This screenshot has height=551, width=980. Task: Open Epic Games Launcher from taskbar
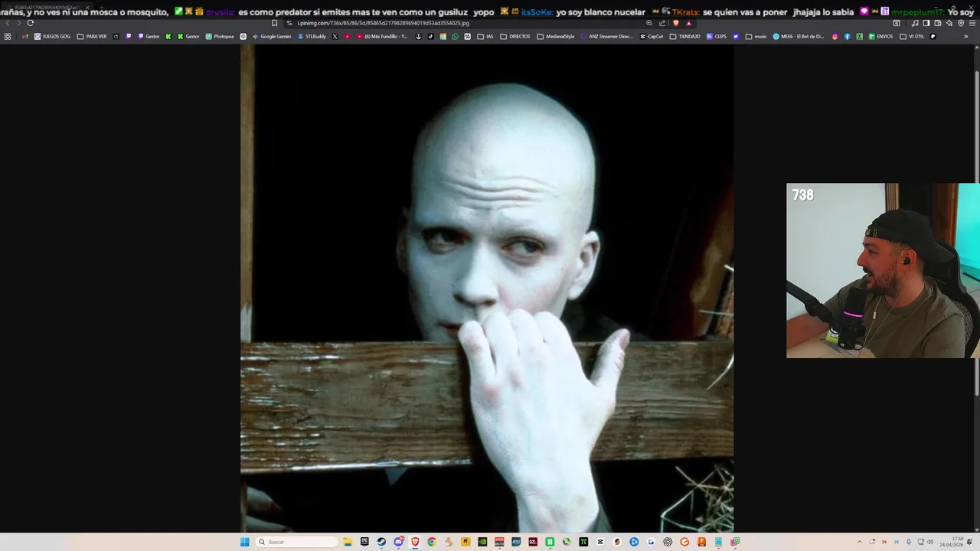click(364, 542)
